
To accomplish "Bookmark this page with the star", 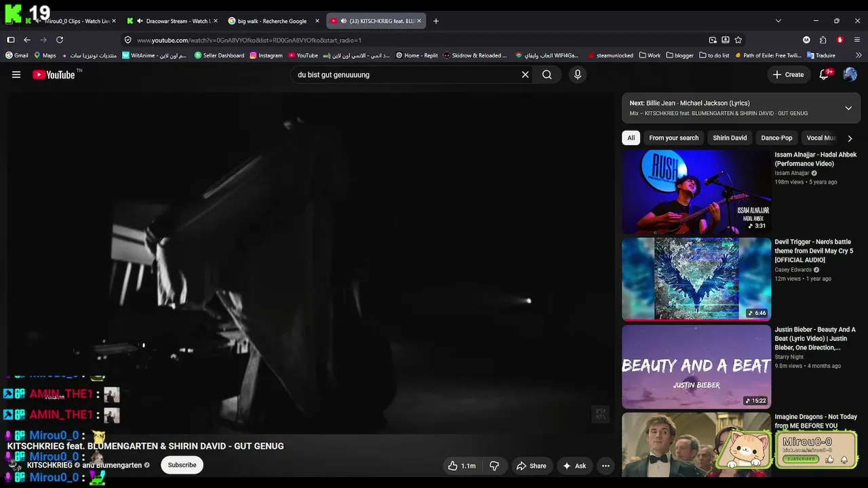I will (738, 40).
